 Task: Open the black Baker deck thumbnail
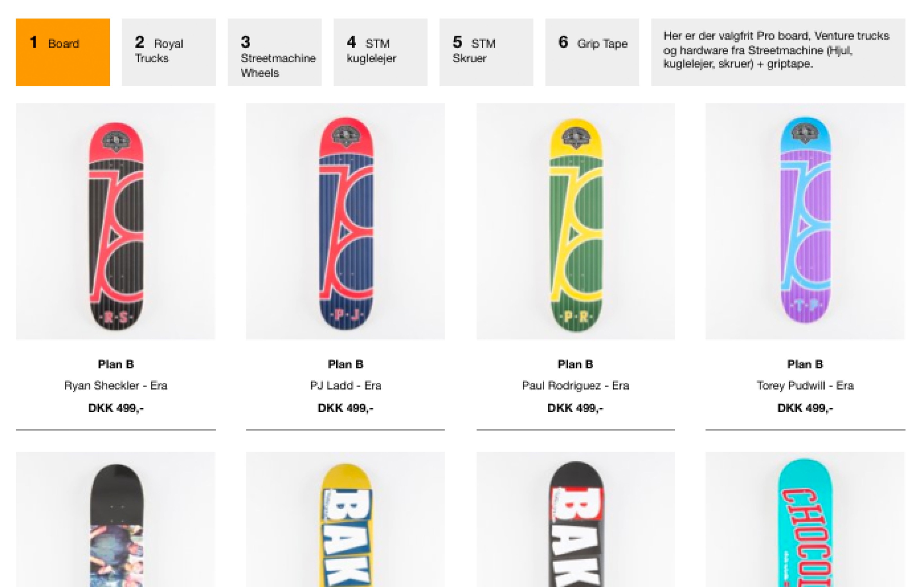[x=576, y=520]
